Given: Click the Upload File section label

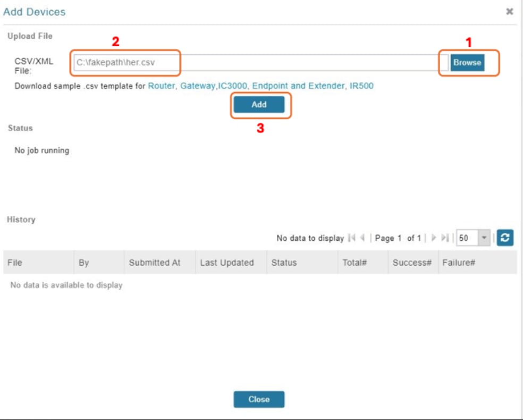Looking at the screenshot, I should tap(30, 36).
